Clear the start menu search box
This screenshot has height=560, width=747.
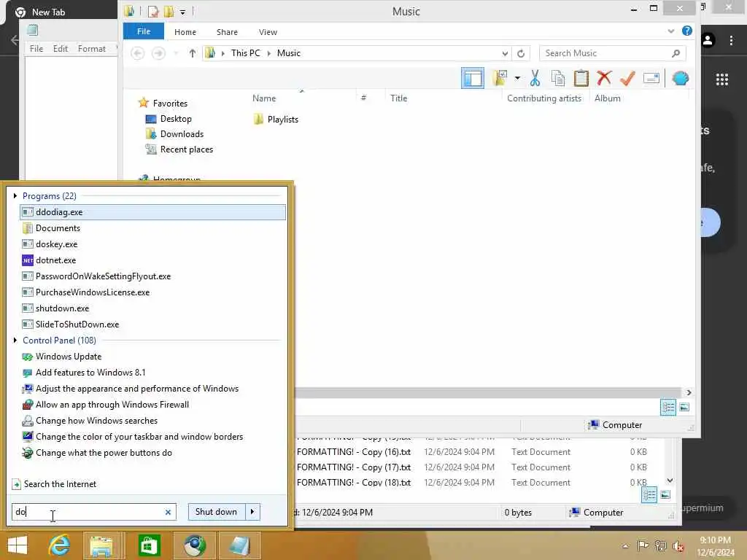pyautogui.click(x=168, y=513)
